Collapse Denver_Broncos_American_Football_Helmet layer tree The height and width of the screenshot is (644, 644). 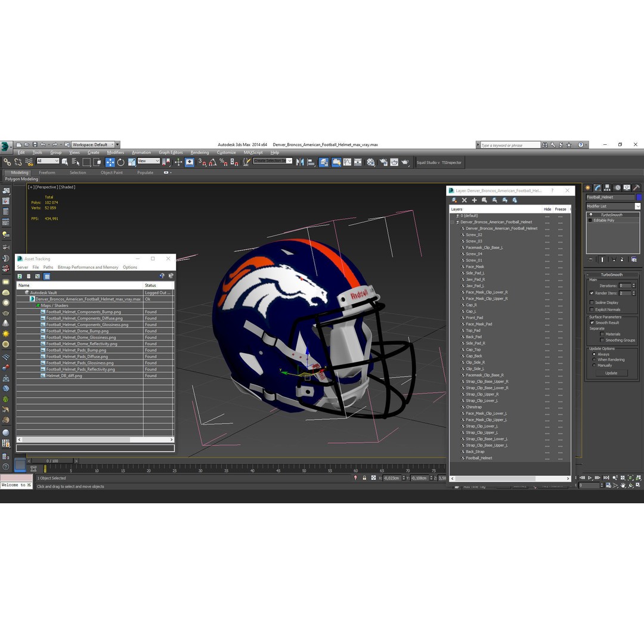point(453,222)
